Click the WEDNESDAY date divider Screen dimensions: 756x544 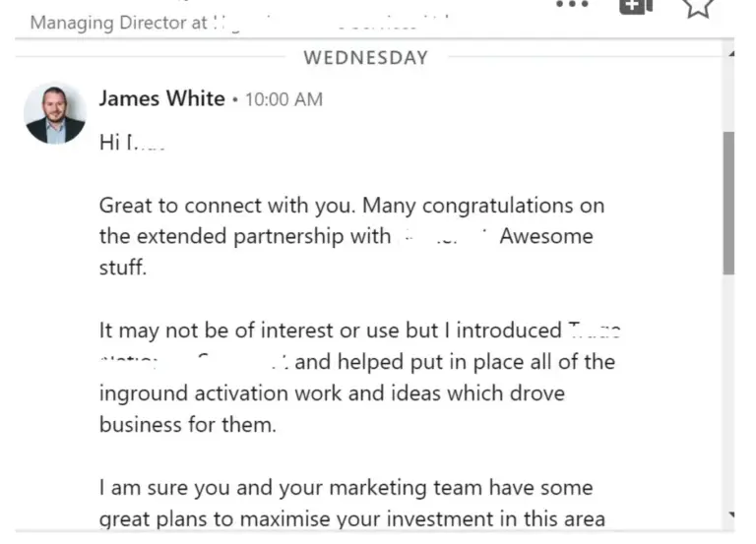(366, 58)
